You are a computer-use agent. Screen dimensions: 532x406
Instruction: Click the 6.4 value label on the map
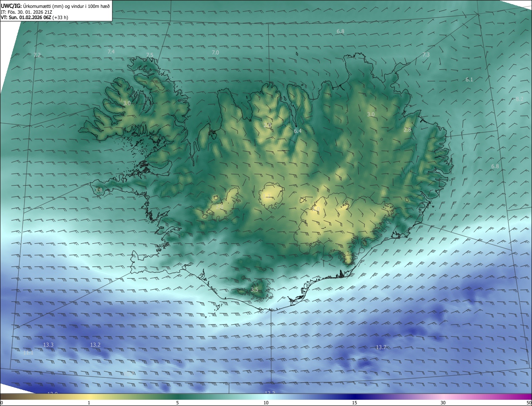pyautogui.click(x=298, y=131)
